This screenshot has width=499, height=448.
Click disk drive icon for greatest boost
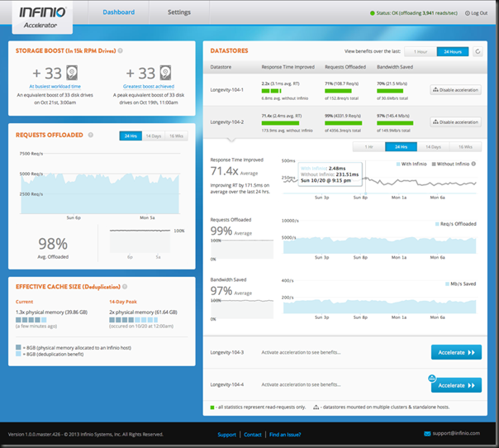tap(165, 73)
